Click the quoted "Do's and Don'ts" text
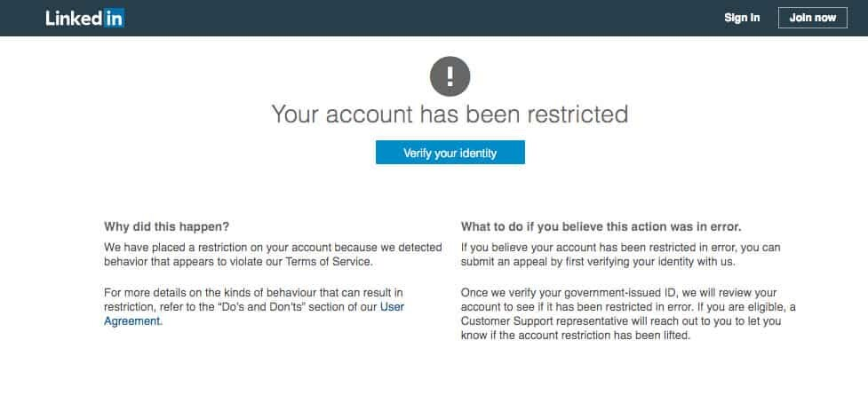Screen dimensions: 868x411 263,306
